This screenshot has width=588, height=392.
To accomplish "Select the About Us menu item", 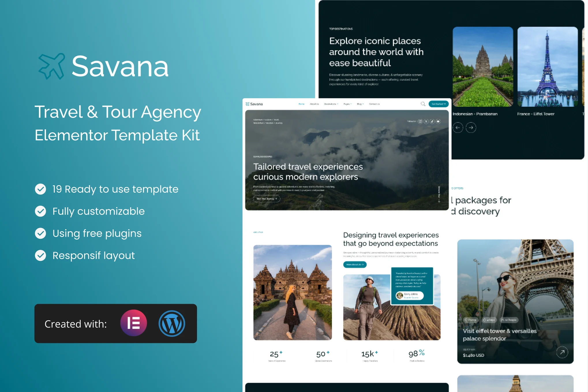I will [x=314, y=104].
